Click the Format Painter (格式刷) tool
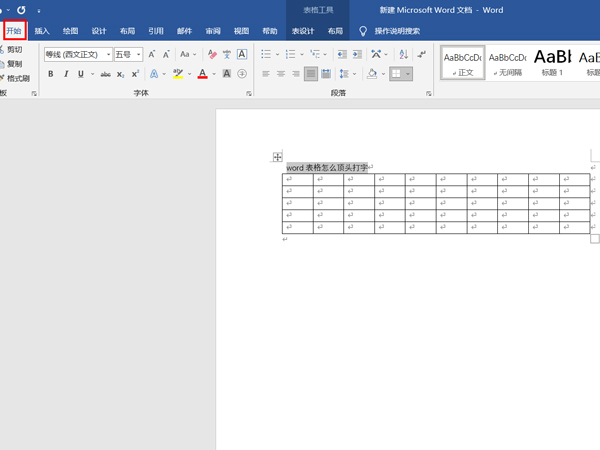This screenshot has width=600, height=450. click(15, 77)
